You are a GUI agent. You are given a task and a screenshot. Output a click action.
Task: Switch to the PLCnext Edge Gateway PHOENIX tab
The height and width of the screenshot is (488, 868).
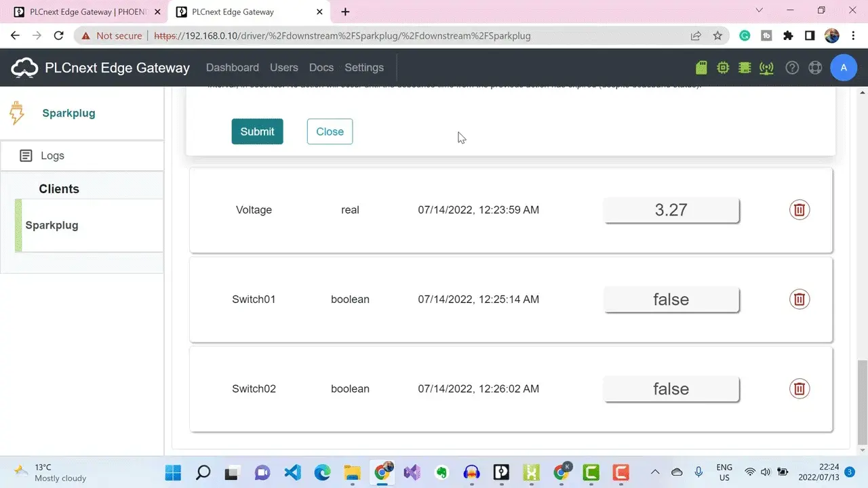pos(87,12)
